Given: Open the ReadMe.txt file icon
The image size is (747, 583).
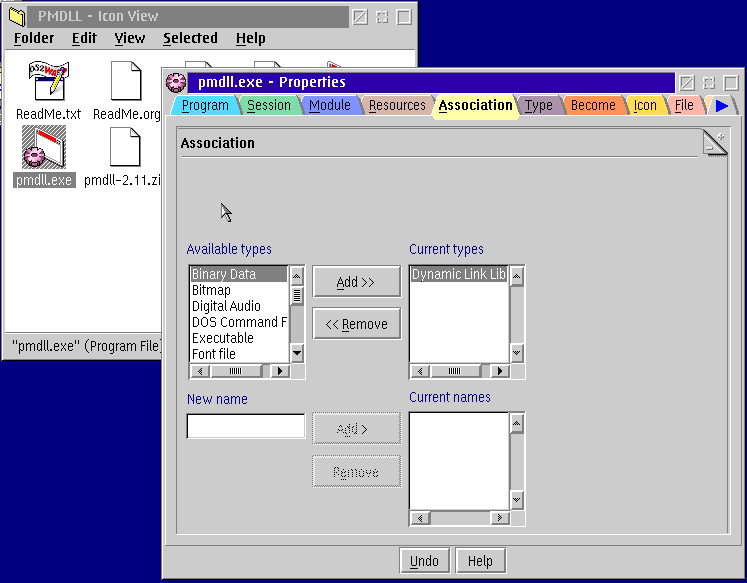Looking at the screenshot, I should tap(48, 81).
